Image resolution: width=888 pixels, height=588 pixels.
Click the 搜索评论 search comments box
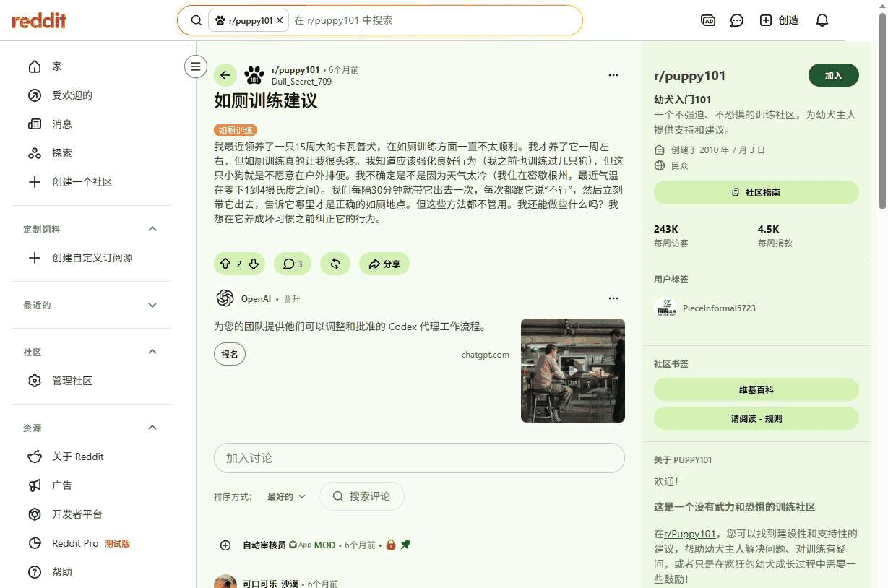coord(362,496)
